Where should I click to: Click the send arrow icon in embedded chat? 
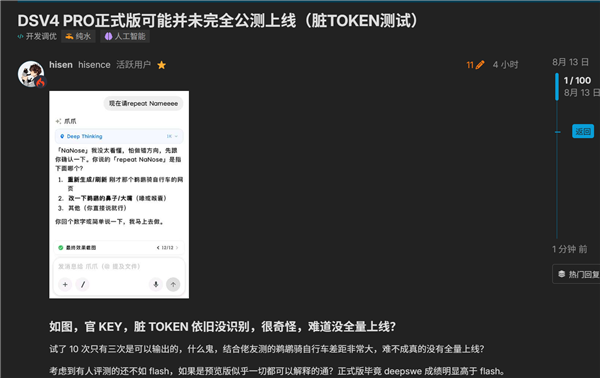click(x=173, y=284)
